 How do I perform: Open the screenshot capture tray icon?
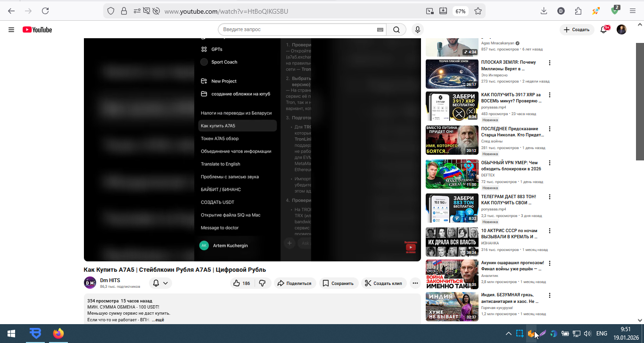pyautogui.click(x=520, y=334)
